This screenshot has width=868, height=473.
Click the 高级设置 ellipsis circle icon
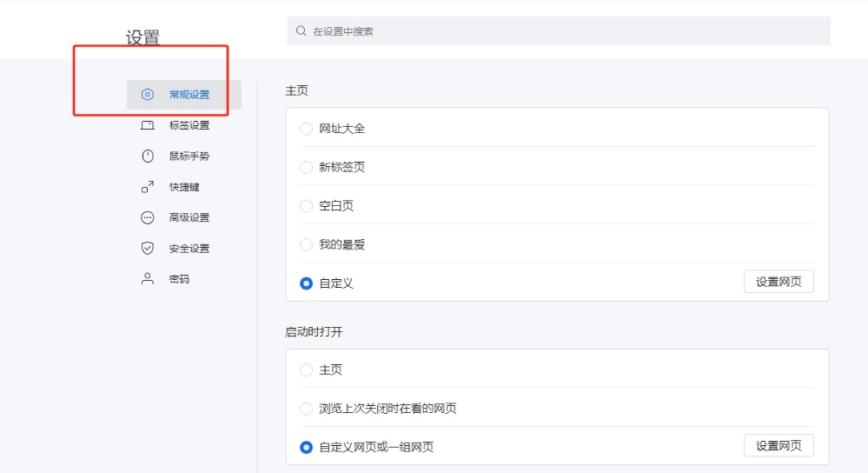point(148,217)
